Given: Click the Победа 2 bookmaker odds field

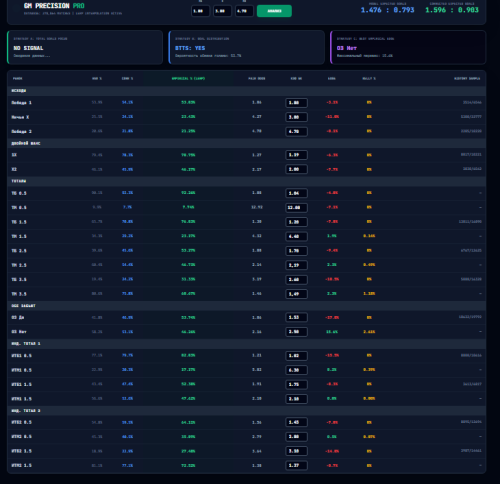Looking at the screenshot, I should click(296, 131).
